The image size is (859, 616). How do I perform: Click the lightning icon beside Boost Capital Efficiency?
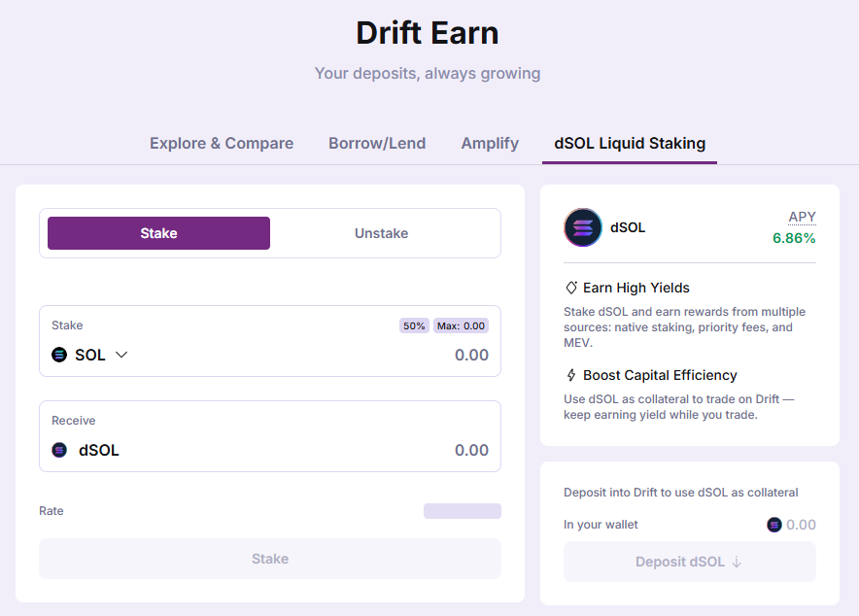[x=573, y=375]
